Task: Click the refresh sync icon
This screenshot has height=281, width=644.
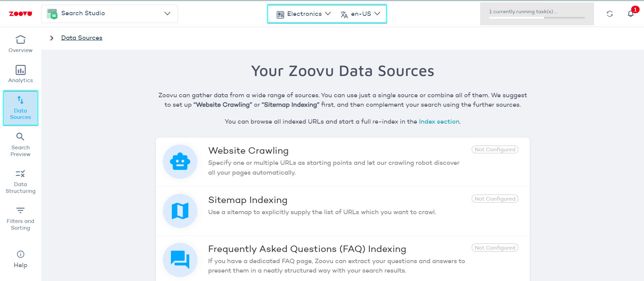Action: (x=610, y=14)
